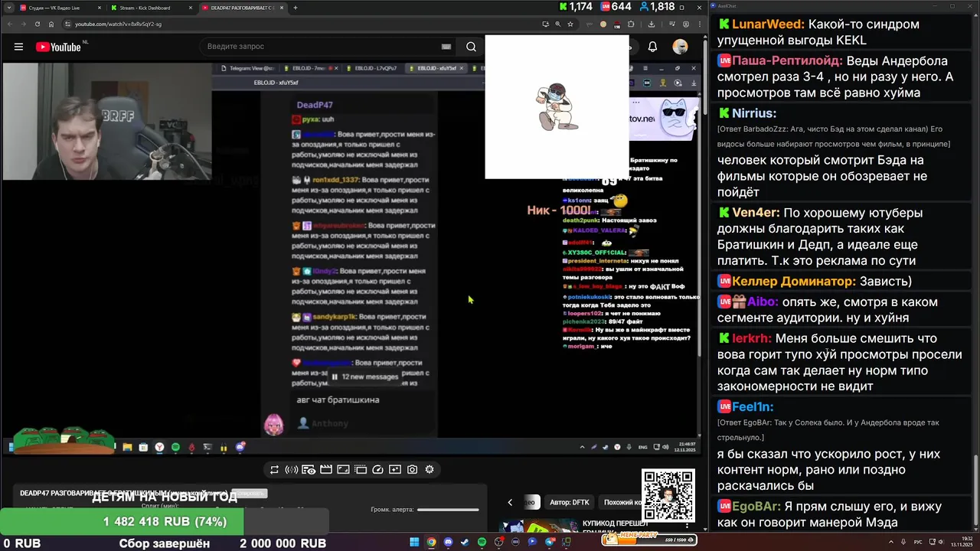Reload the browser page

click(x=37, y=24)
